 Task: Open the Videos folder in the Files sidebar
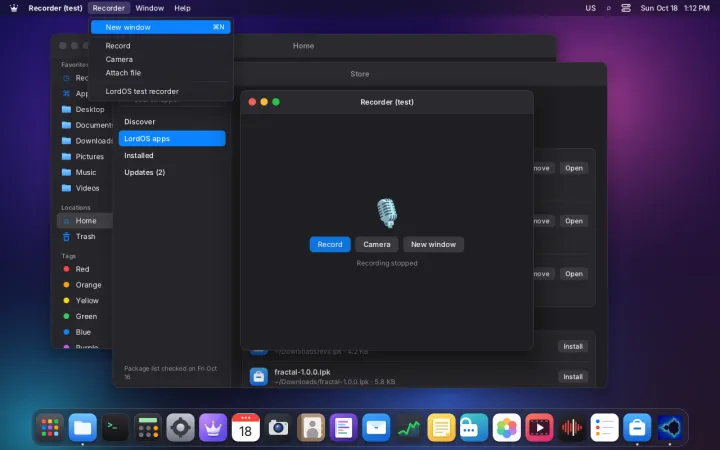click(x=85, y=188)
